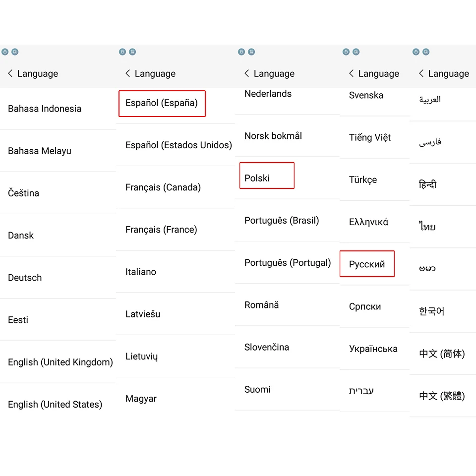Viewport: 476px width, 476px height.
Task: Select Bahasa Indonesia language
Action: tap(58, 109)
